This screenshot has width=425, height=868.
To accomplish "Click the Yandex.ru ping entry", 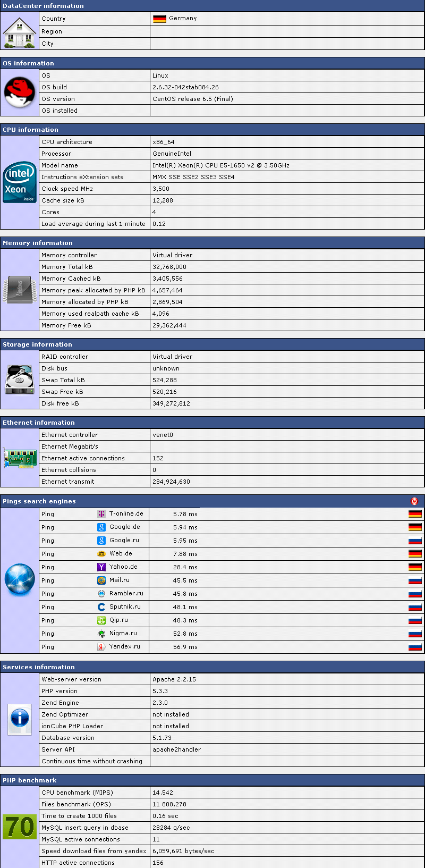I will pos(124,647).
